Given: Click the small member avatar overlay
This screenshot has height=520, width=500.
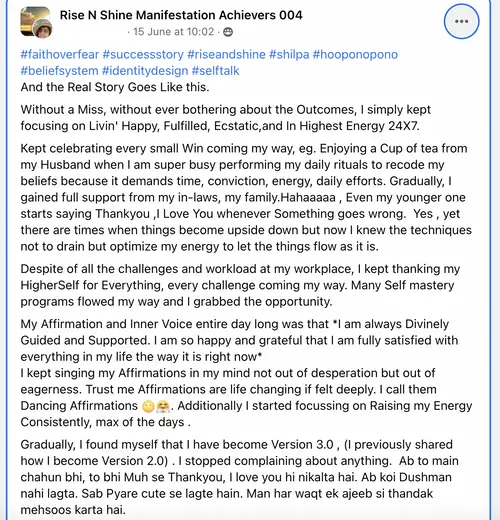Looking at the screenshot, I should coord(43,28).
